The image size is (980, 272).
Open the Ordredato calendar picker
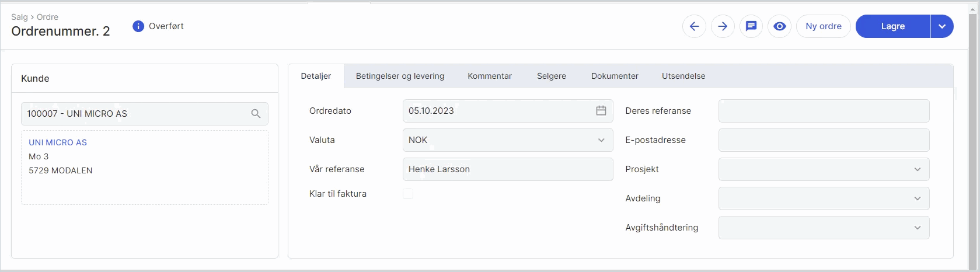[x=601, y=111]
